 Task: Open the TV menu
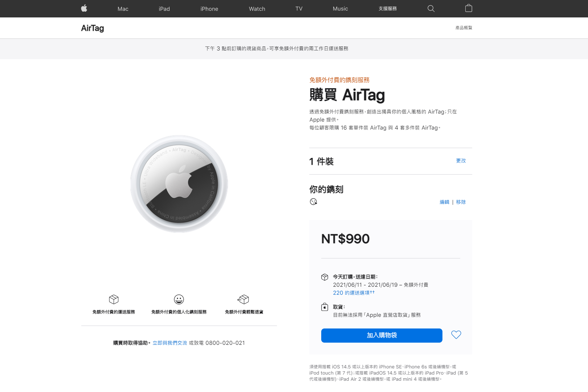(299, 9)
